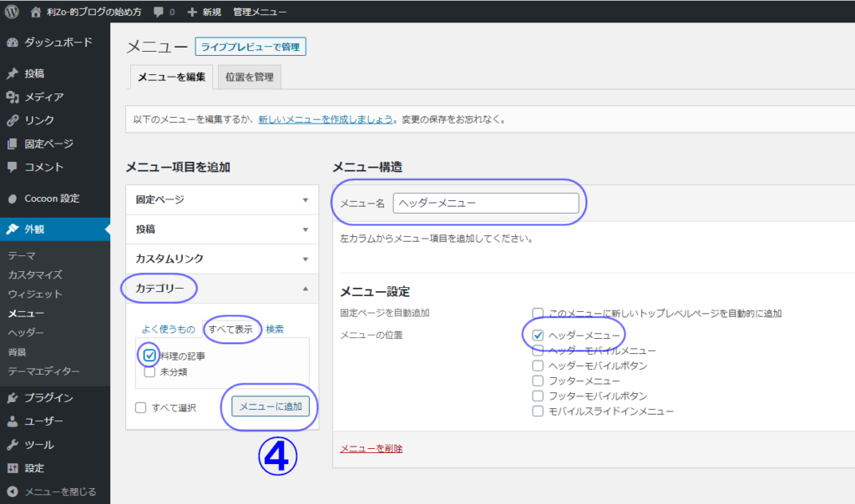
Task: Select the すべて表示 category tab
Action: pyautogui.click(x=232, y=330)
